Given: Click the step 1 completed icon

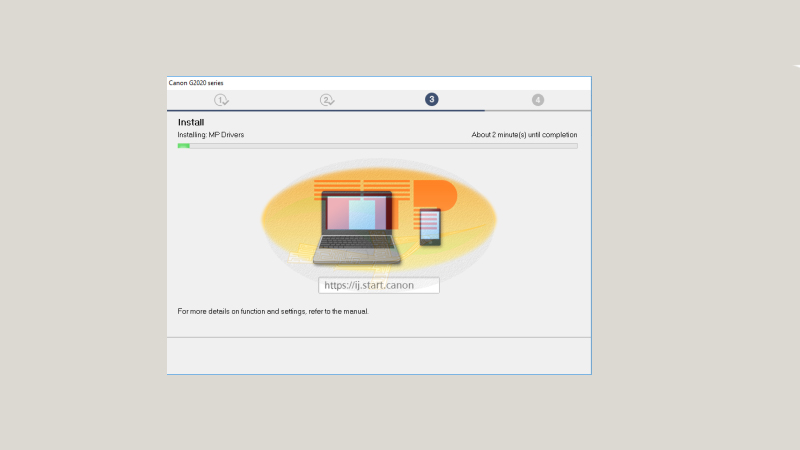Looking at the screenshot, I should click(x=221, y=100).
